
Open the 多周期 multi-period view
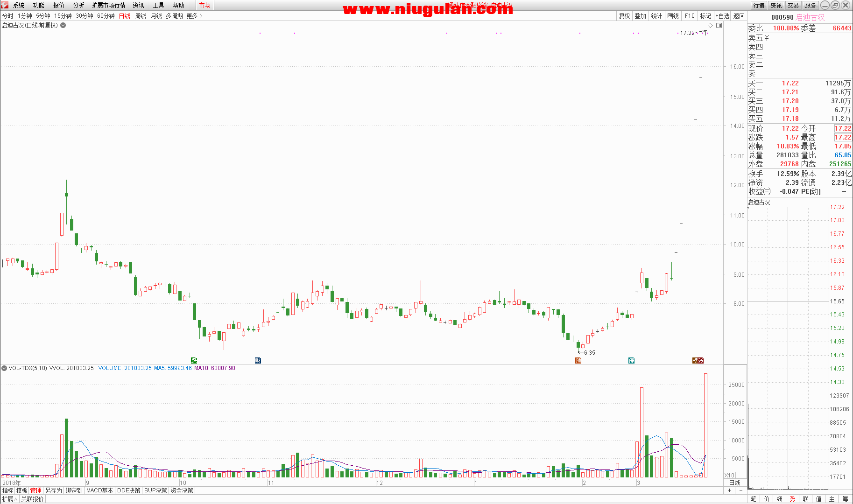click(174, 16)
